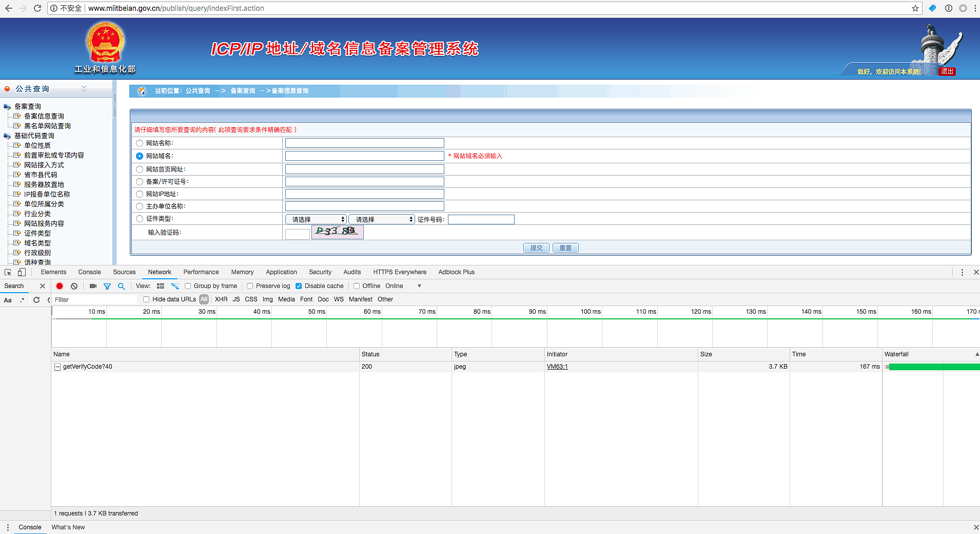
Task: Click the capture screenshots camera icon
Action: (93, 286)
